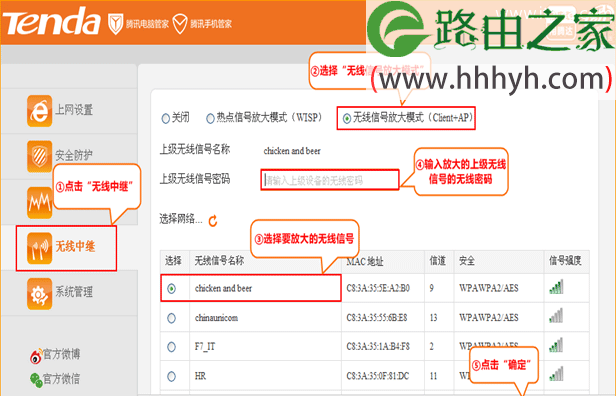Open the 腾讯电脑管家 link text
This screenshot has height=396, width=616.
147,24
